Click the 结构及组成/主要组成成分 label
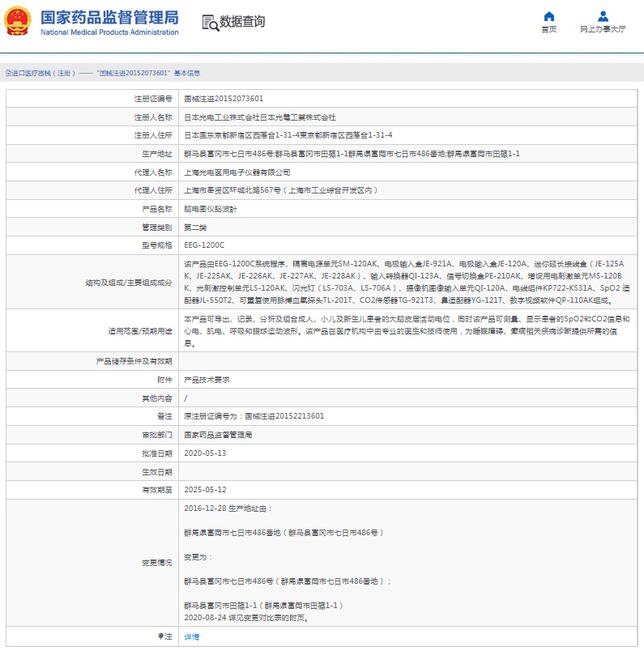Viewport: 644px width, 651px height. 129,283
